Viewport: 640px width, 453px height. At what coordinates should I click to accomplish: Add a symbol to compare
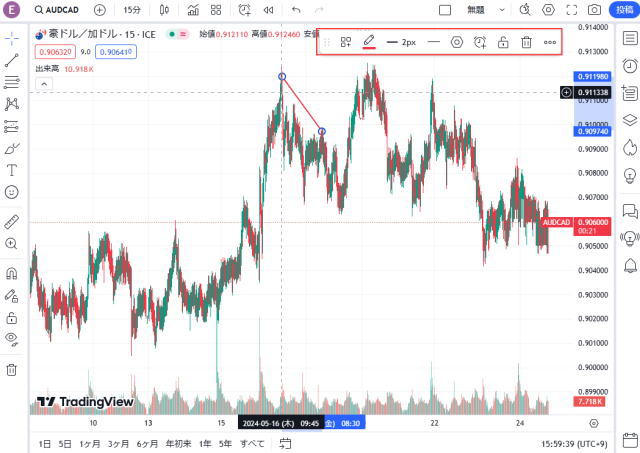(100, 10)
